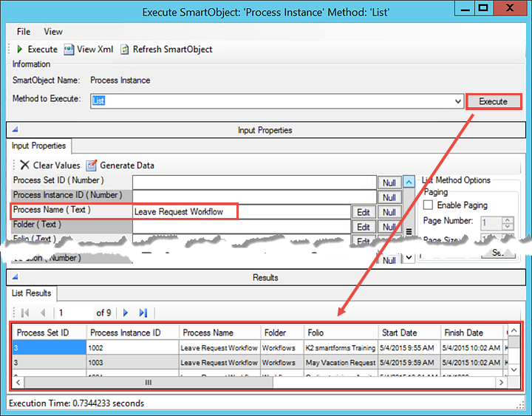Click the Page Number value box
Viewport: 532px width, 416px height.
pyautogui.click(x=491, y=223)
